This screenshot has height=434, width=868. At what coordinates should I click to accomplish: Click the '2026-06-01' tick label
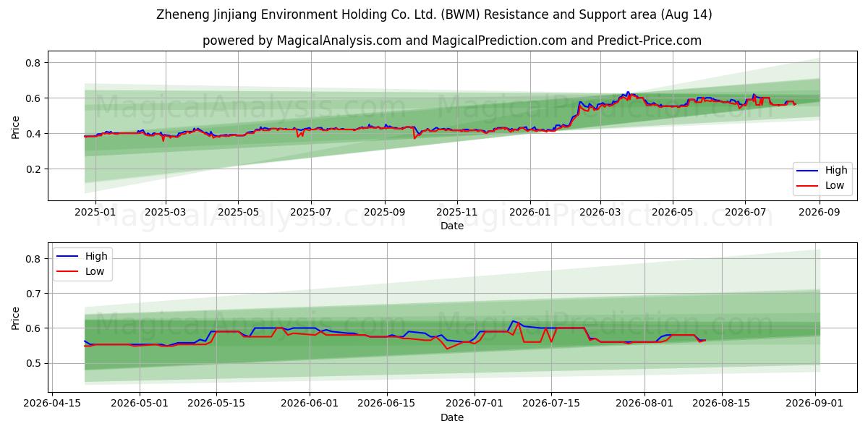[310, 404]
